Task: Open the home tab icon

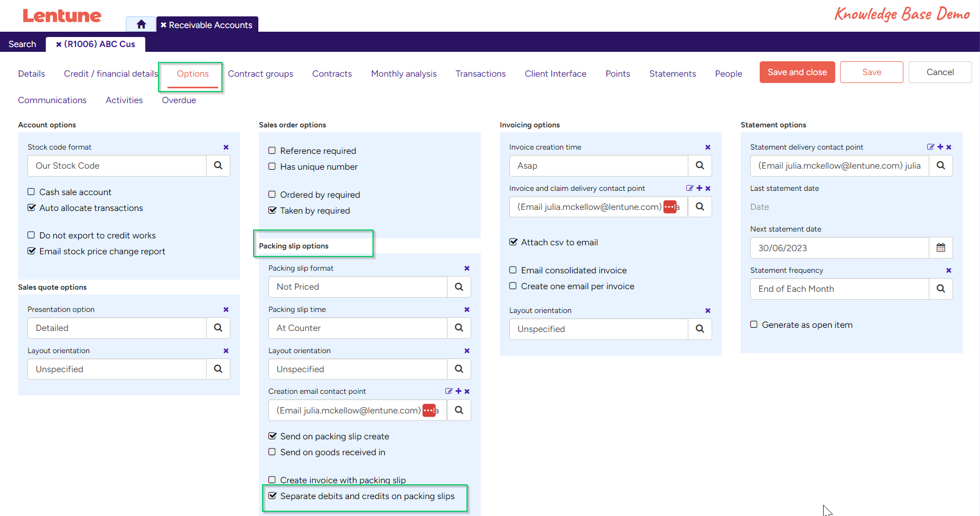Action: click(141, 24)
